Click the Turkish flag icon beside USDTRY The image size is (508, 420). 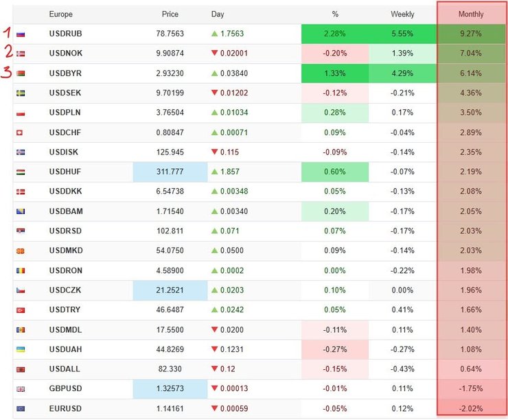[21, 310]
